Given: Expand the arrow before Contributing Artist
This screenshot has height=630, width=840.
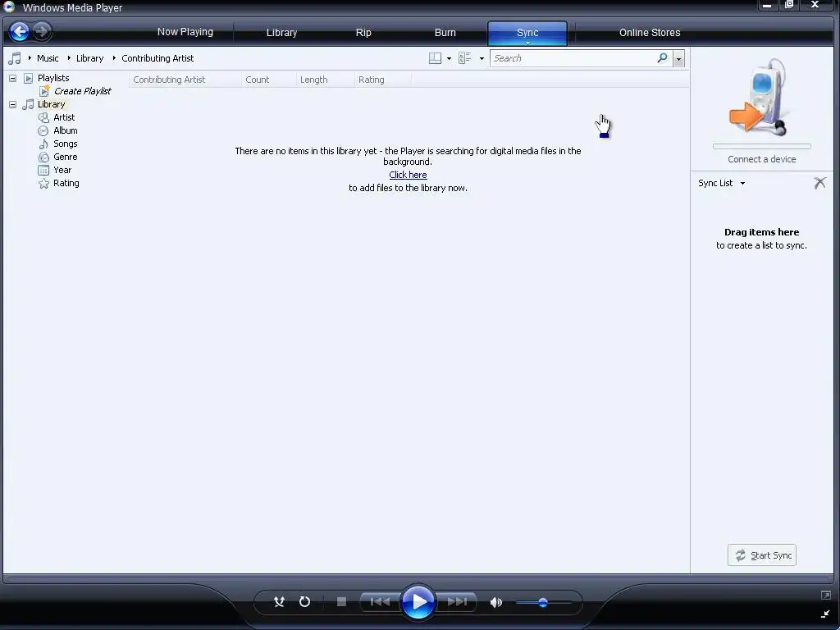Looking at the screenshot, I should pos(114,58).
